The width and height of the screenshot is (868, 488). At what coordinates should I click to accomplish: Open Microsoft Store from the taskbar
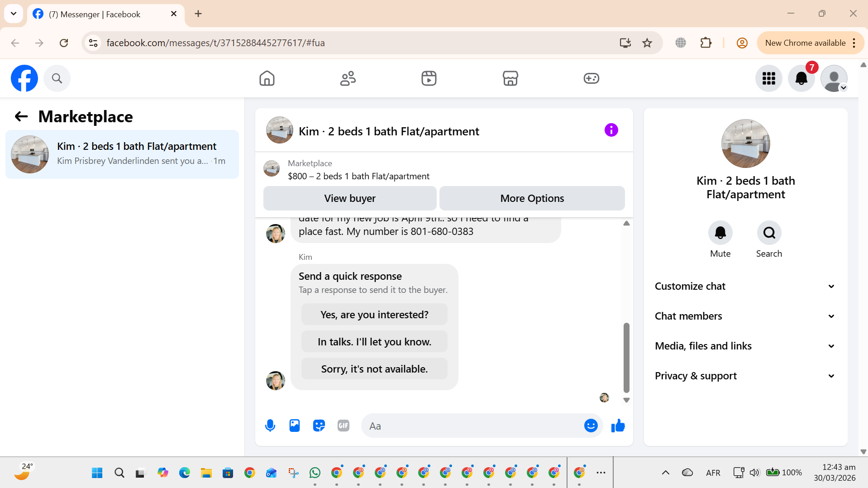(x=228, y=473)
